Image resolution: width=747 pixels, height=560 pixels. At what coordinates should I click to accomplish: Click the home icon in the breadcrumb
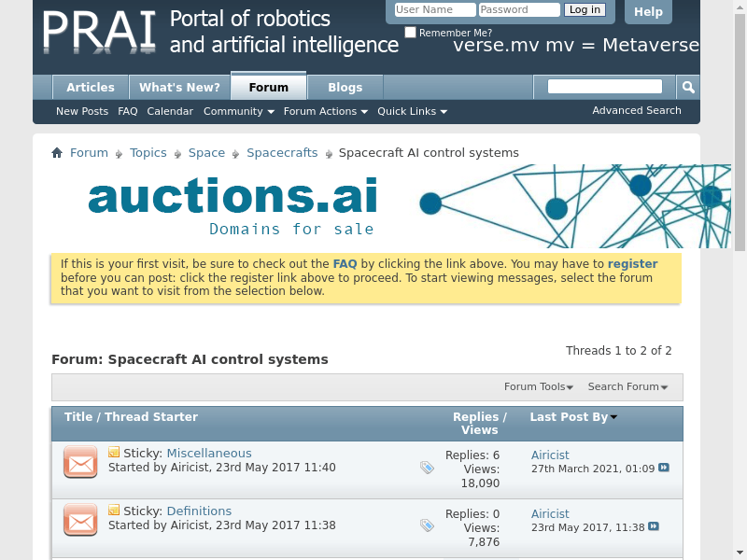point(57,153)
